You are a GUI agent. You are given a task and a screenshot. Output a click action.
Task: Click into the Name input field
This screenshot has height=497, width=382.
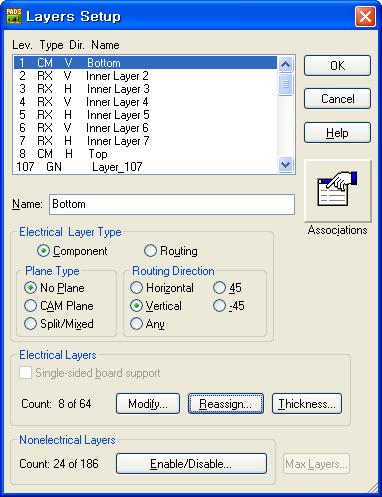172,204
